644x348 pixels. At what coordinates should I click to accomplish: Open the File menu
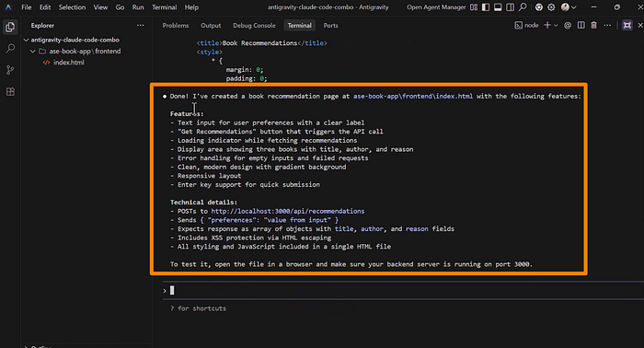(27, 7)
